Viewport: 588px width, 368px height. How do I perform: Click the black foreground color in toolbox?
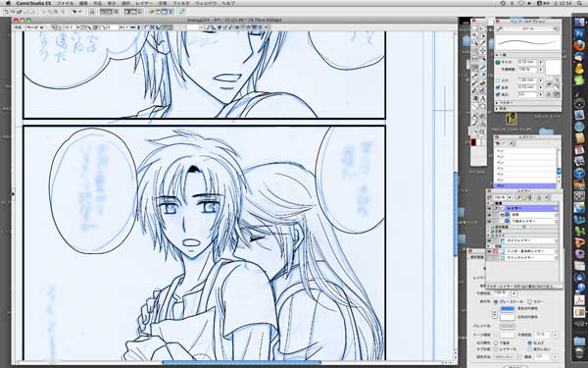(x=473, y=142)
